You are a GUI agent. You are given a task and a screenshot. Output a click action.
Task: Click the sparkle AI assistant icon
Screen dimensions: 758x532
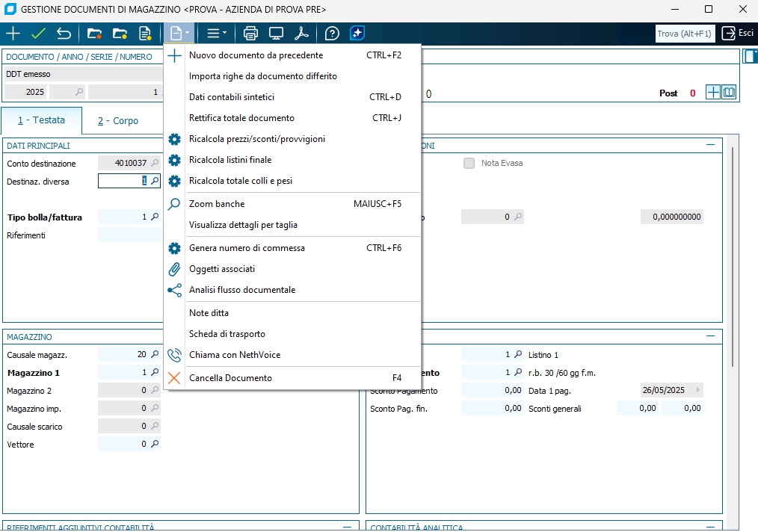(x=357, y=34)
